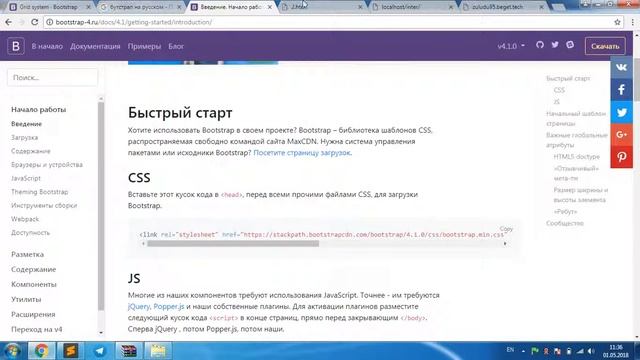This screenshot has width=640, height=360.
Task: Open the GitHub icon link in navbar
Action: (540, 45)
